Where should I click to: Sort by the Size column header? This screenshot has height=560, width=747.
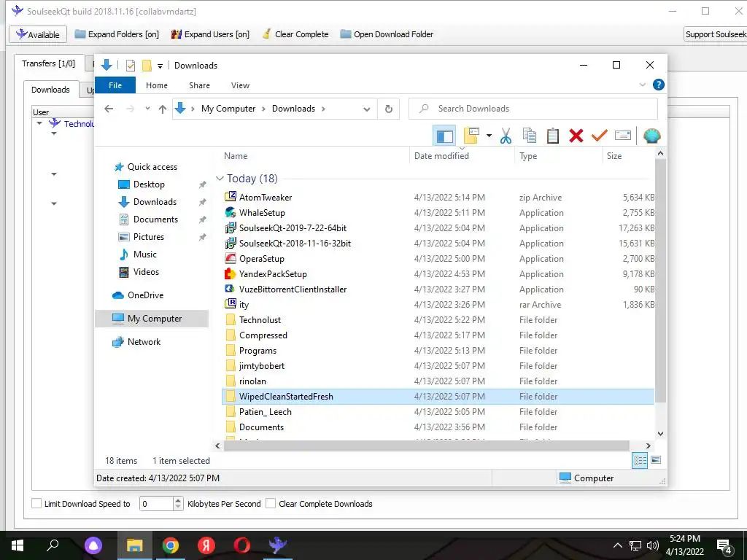(614, 156)
